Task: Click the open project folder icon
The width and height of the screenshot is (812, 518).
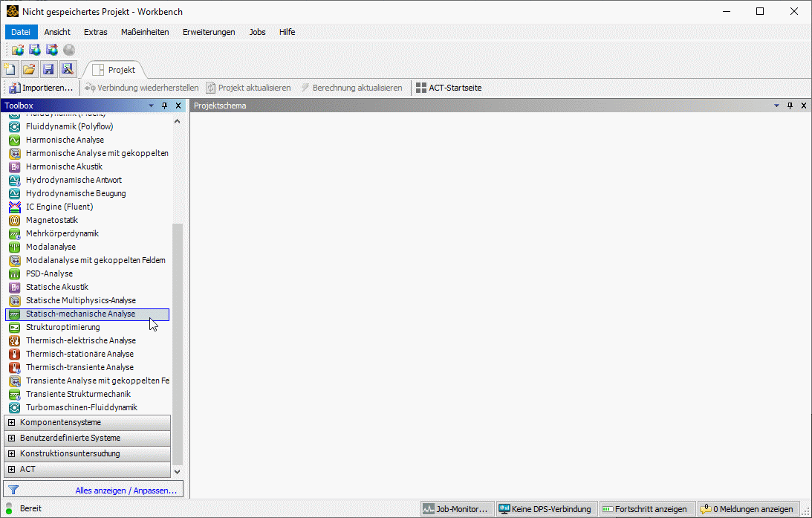Action: pos(29,69)
